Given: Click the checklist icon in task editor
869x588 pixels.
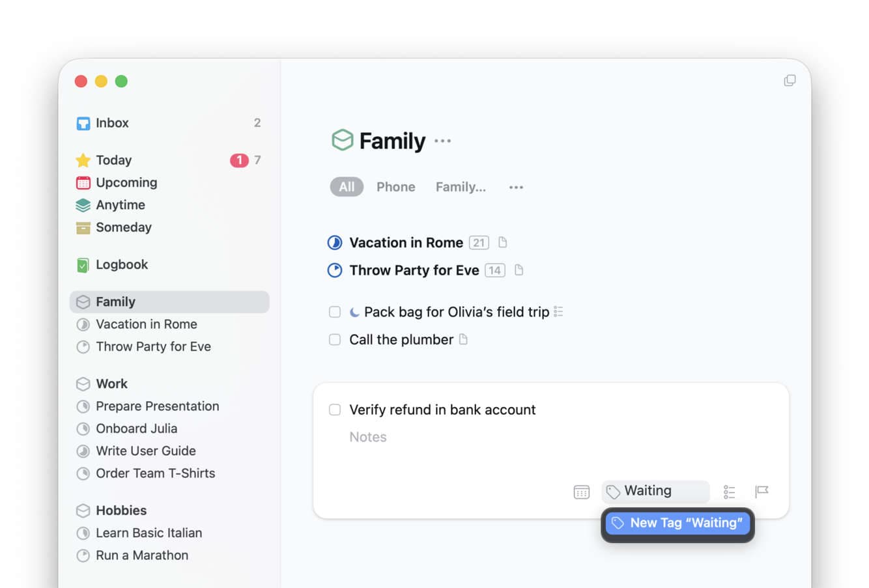Looking at the screenshot, I should [x=729, y=492].
